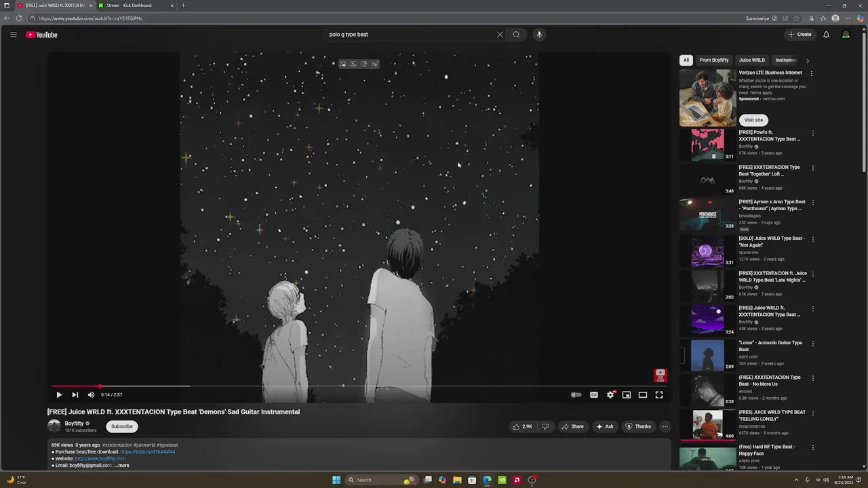Click the taskbar Search box
The height and width of the screenshot is (488, 868).
pos(383,480)
